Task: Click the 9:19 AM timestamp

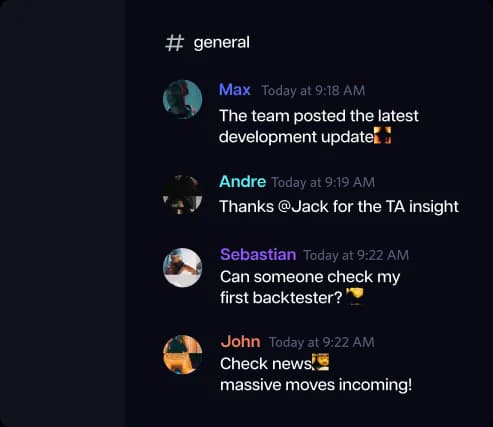Action: pyautogui.click(x=323, y=183)
